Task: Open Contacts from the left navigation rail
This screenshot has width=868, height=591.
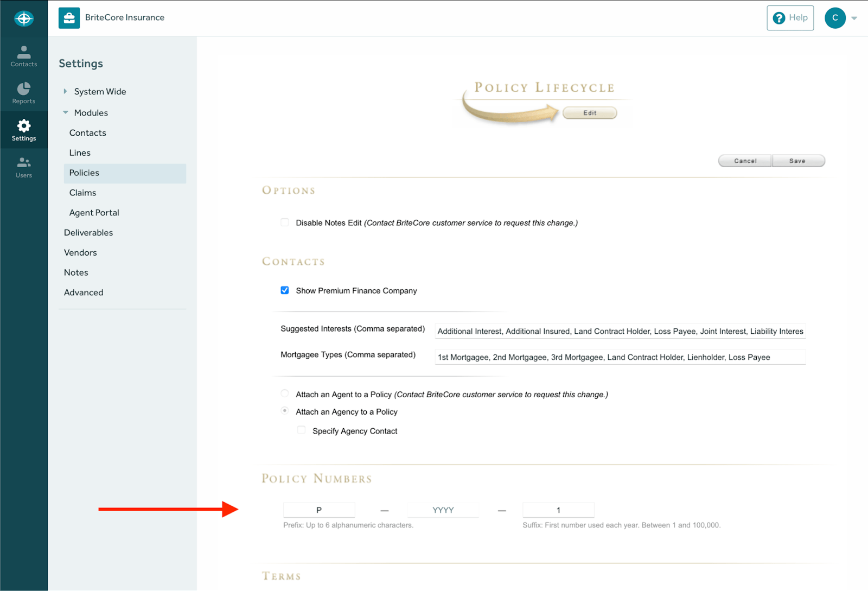Action: 24,56
